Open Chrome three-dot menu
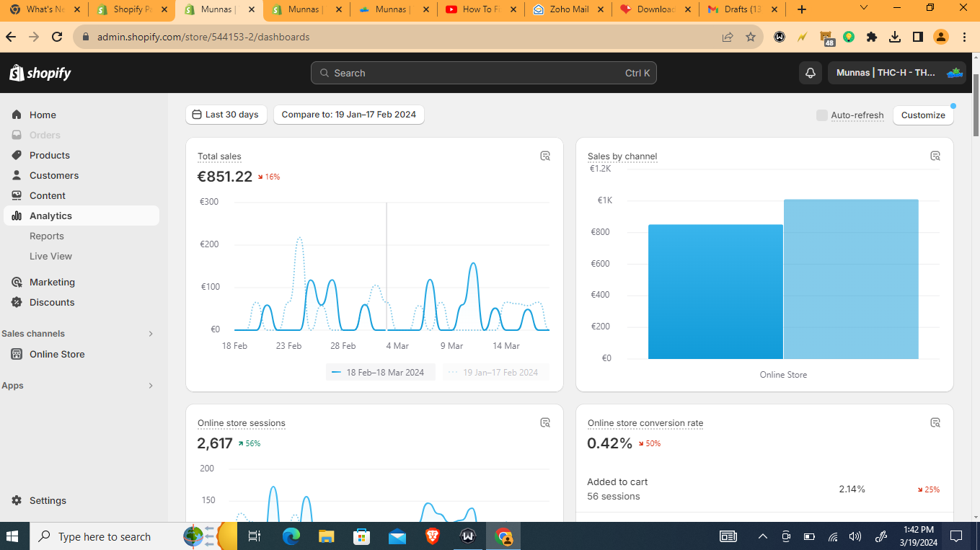The width and height of the screenshot is (980, 550). 965,37
